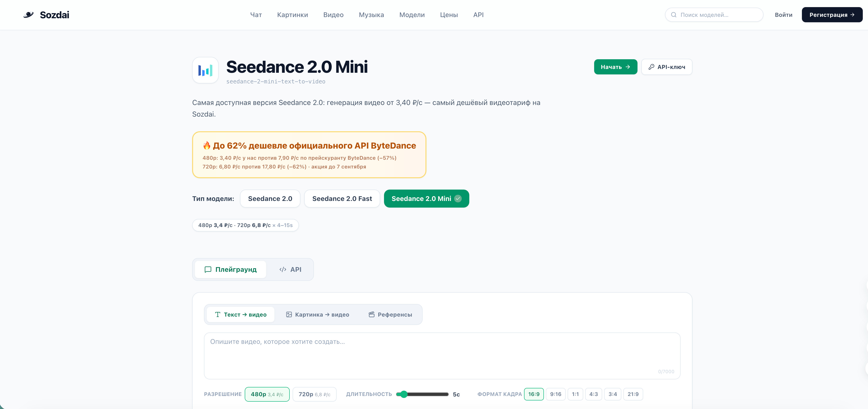Open the Музыка nav item
The width and height of the screenshot is (868, 409).
point(371,15)
